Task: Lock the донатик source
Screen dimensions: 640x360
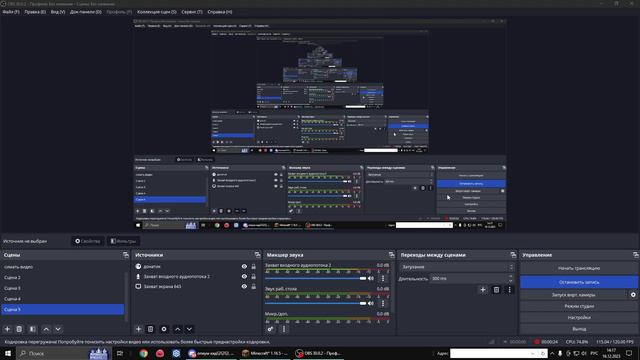Action: [x=253, y=267]
